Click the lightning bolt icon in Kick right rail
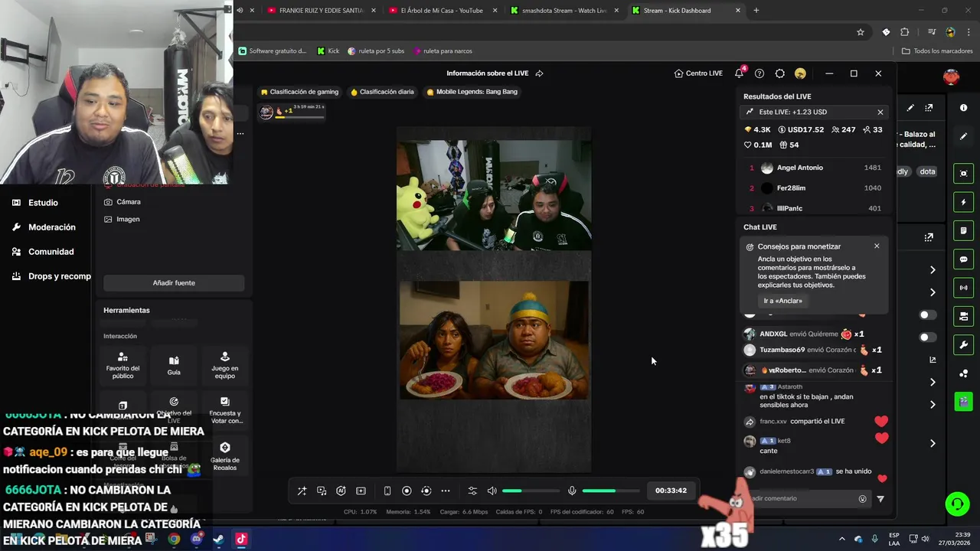This screenshot has height=551, width=980. pyautogui.click(x=964, y=203)
